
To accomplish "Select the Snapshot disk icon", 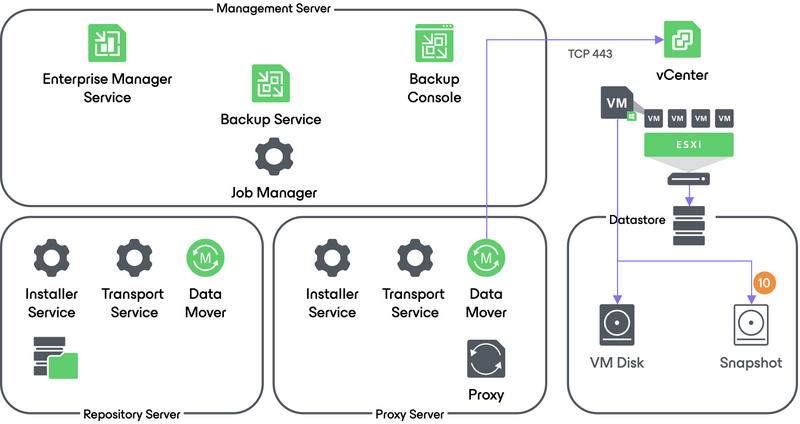I will click(x=750, y=325).
